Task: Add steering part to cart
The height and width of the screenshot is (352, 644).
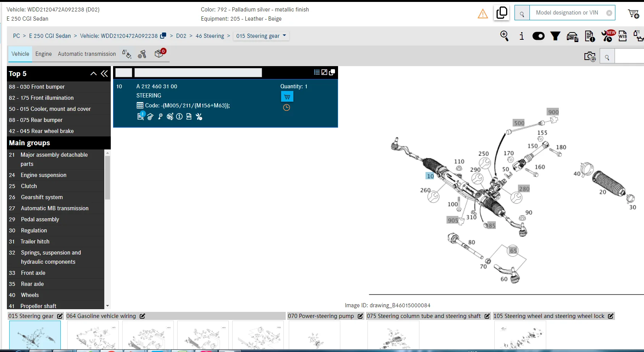Action: coord(287,97)
